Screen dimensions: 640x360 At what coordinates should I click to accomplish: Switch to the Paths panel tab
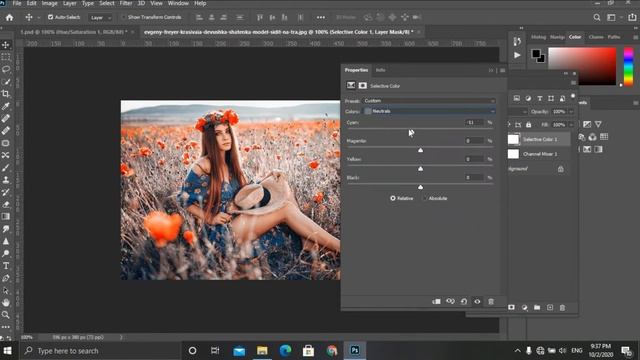(613, 37)
